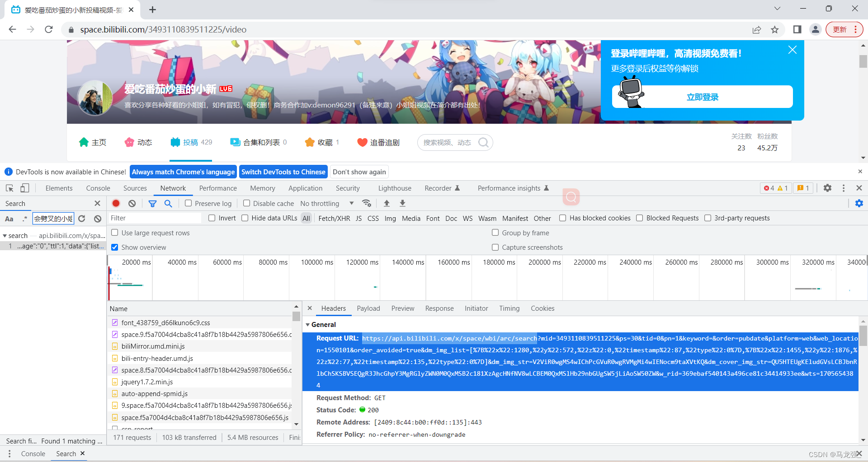868x462 pixels.
Task: Open the DevTools three-dot customize menu
Action: (844, 188)
